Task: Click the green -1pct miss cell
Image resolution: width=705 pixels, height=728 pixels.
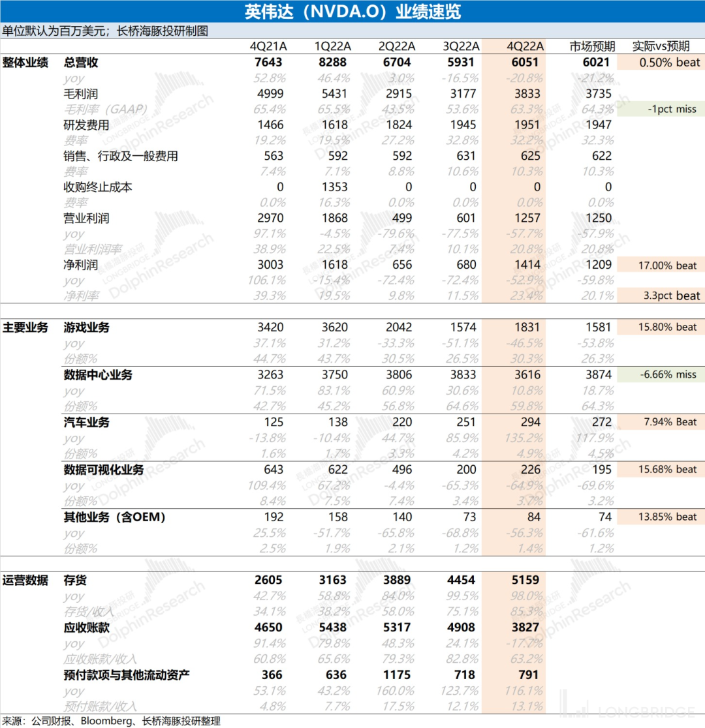Action: click(660, 109)
